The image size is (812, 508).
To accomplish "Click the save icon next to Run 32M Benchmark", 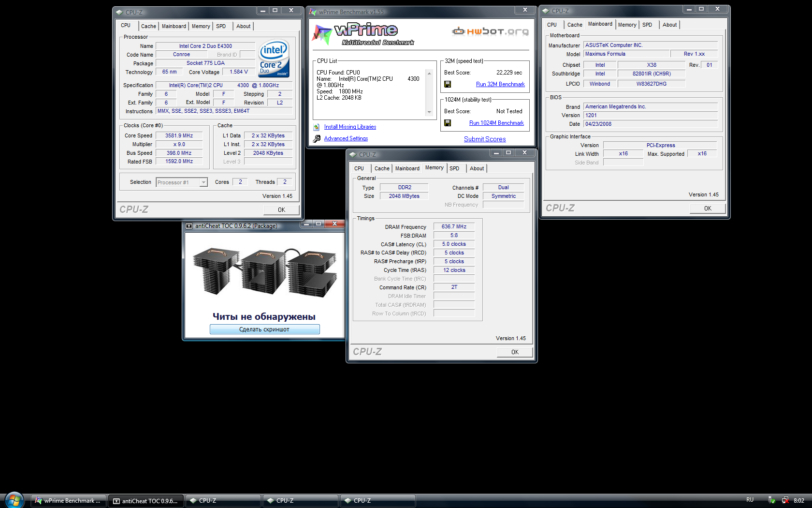I will click(448, 84).
